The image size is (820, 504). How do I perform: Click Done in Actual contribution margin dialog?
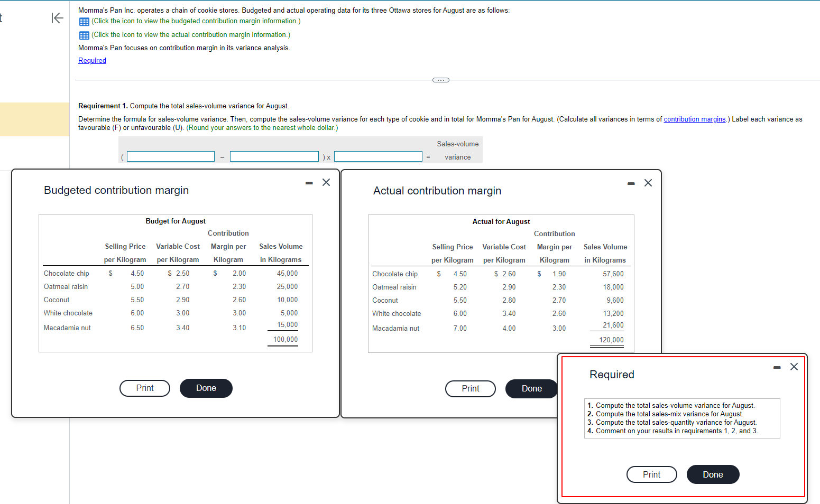(x=532, y=389)
